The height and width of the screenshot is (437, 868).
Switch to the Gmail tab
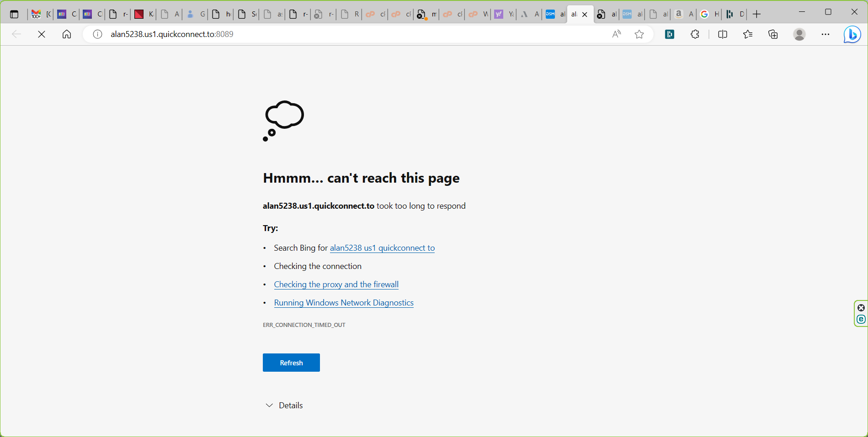pyautogui.click(x=36, y=14)
